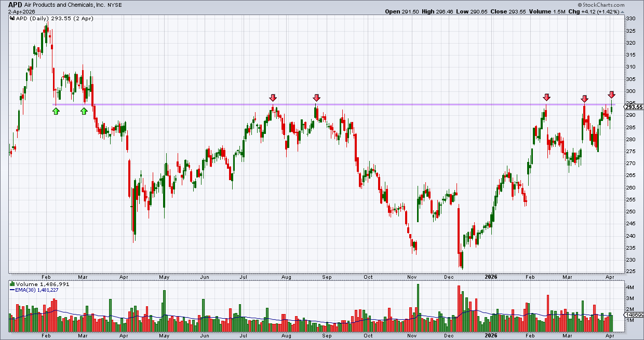Click the NYSE exchange label

pyautogui.click(x=115, y=4)
